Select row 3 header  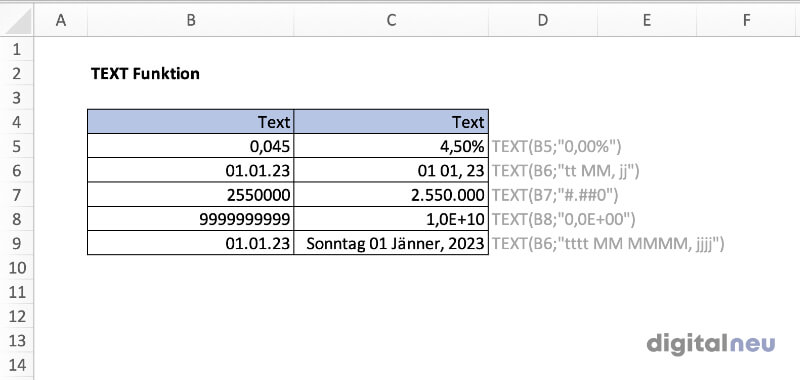pos(17,97)
